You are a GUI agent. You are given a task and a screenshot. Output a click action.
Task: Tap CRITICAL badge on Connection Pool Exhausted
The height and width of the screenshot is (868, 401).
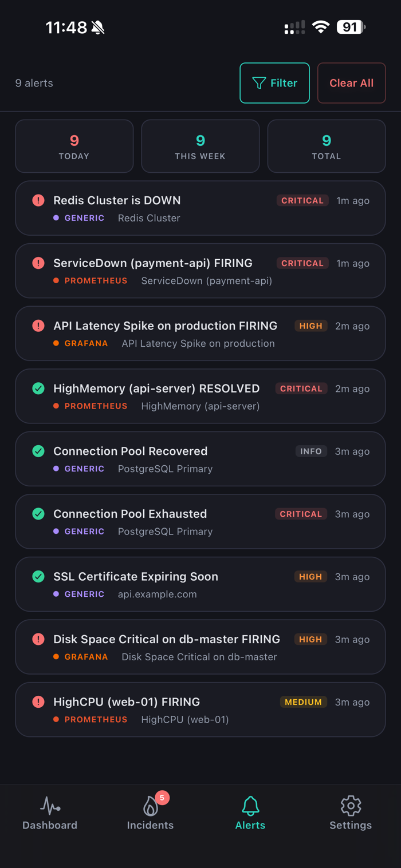(301, 514)
